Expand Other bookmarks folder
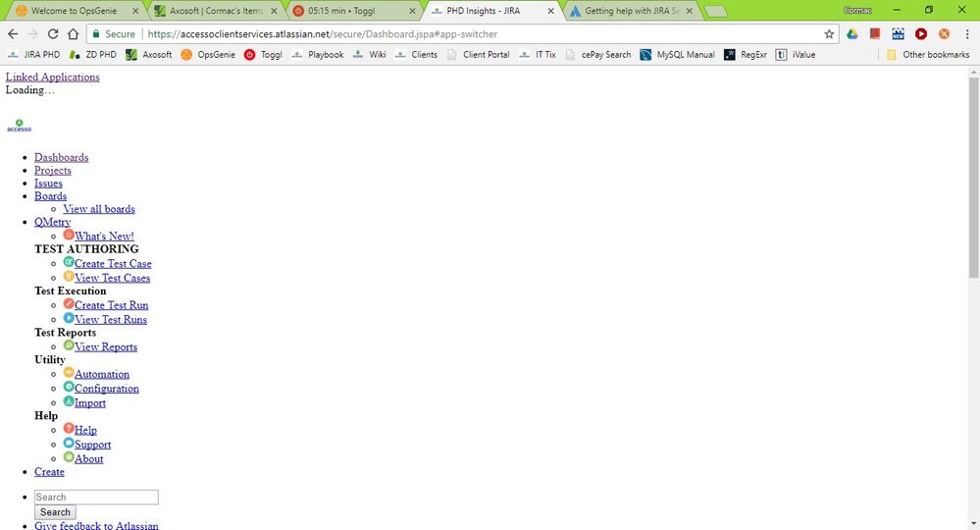 [928, 54]
